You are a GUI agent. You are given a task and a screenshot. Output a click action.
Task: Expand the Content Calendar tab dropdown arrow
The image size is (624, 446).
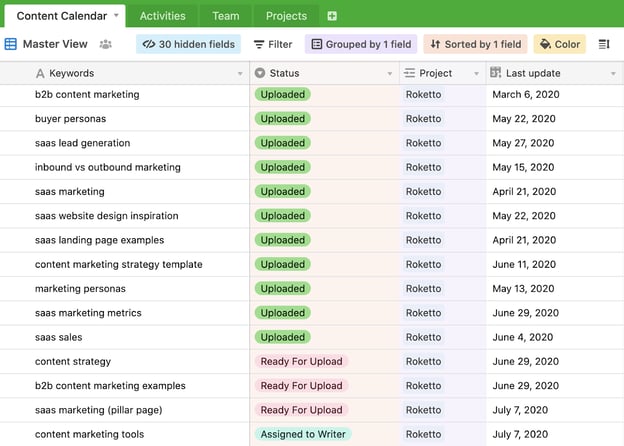click(x=117, y=16)
